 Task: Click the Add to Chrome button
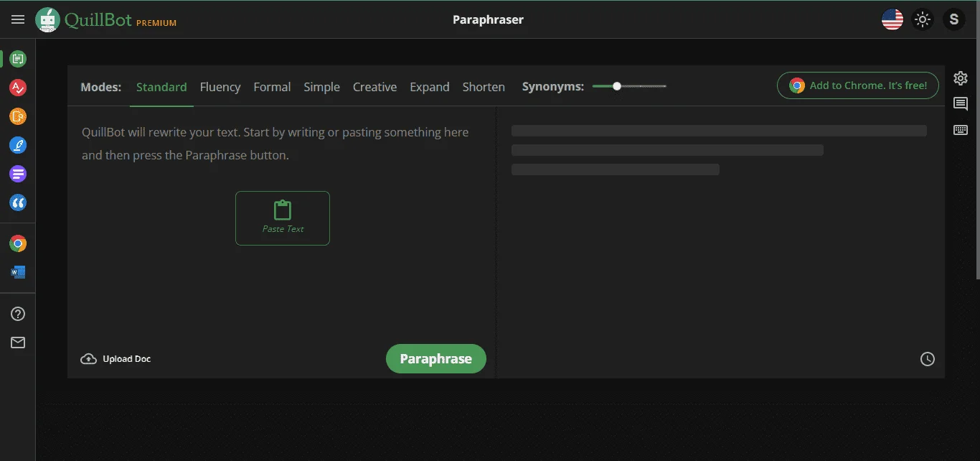858,85
